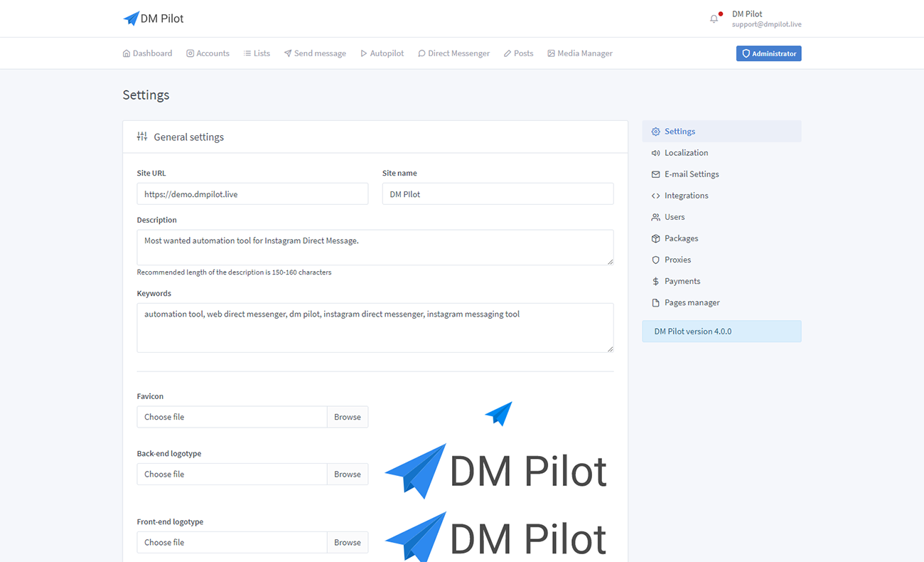
Task: Click the Packages box icon
Action: (655, 238)
